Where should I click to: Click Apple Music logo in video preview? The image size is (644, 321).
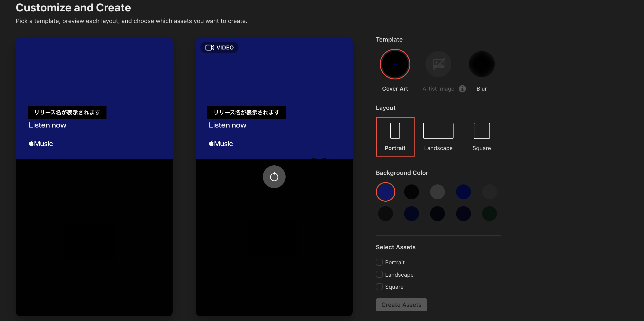pyautogui.click(x=221, y=144)
